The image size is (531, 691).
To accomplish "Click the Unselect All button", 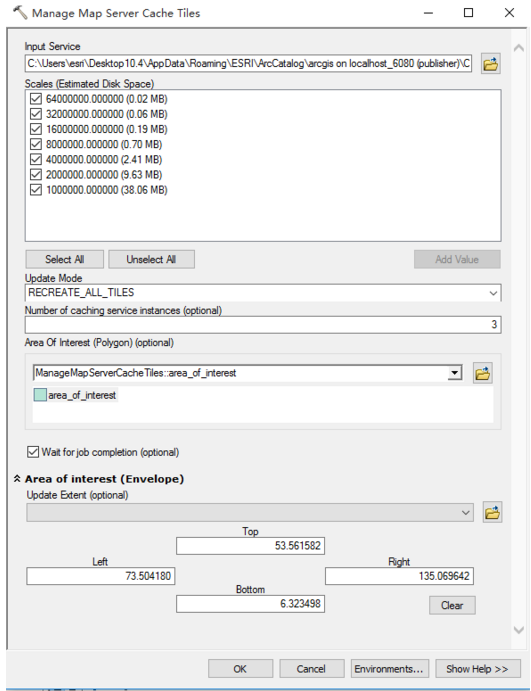I will click(x=151, y=260).
